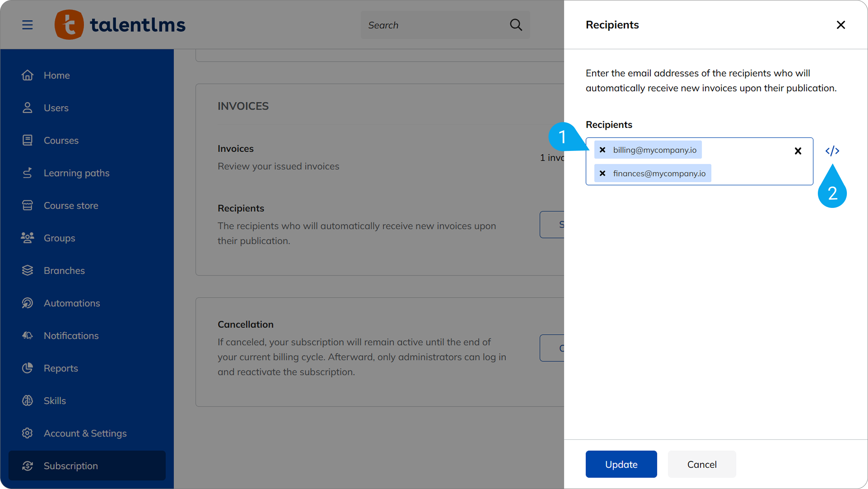
Task: Click the Cancel button
Action: pos(702,464)
